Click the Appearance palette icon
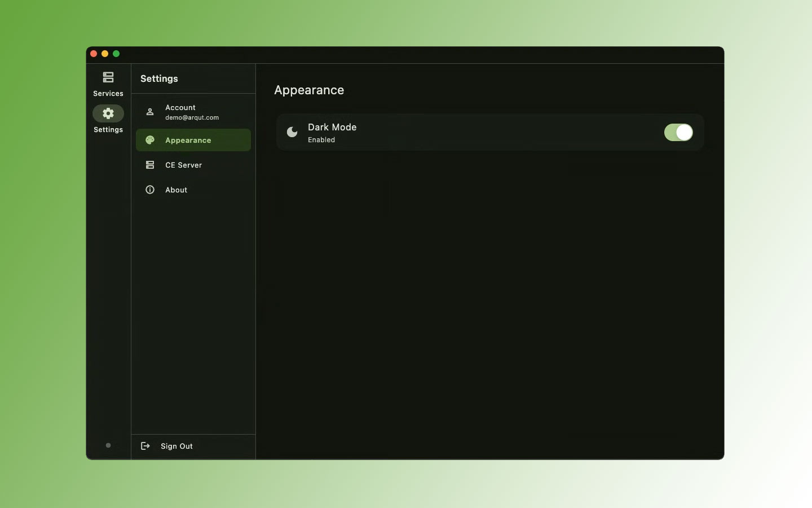812x508 pixels. (150, 140)
